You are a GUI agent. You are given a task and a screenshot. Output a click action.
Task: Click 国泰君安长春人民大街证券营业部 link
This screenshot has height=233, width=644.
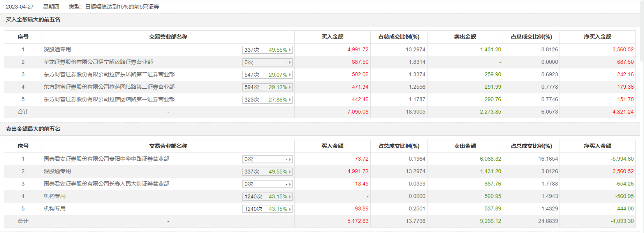click(106, 184)
